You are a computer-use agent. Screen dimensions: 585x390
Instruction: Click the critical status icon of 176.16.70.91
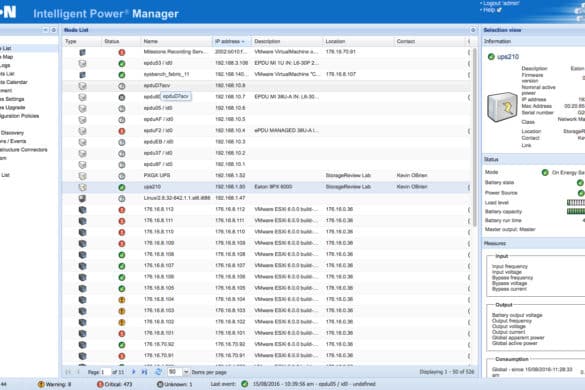(122, 356)
